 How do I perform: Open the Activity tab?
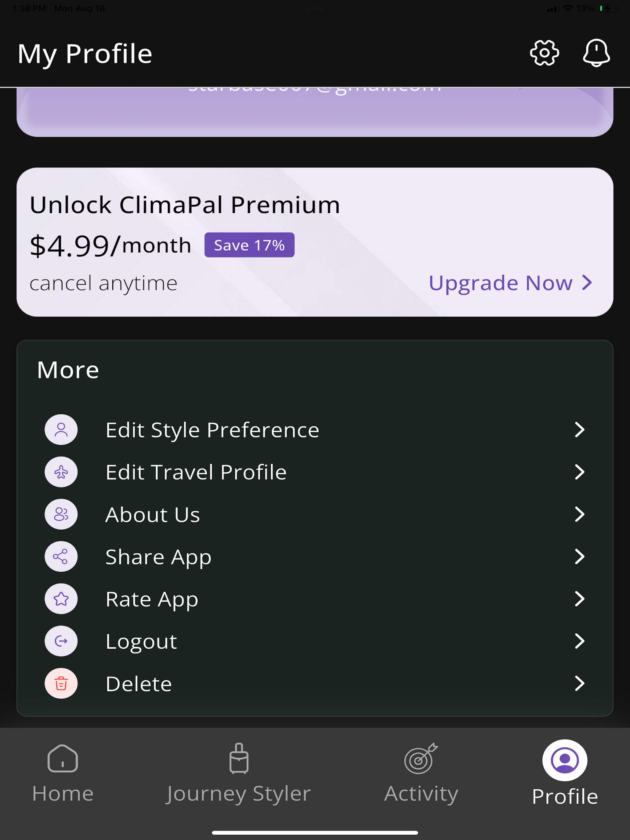tap(421, 773)
